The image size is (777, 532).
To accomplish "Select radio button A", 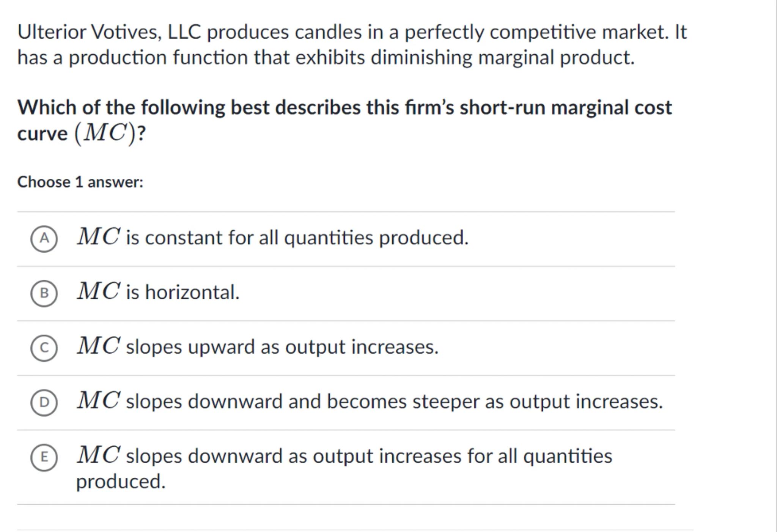I will (x=44, y=239).
